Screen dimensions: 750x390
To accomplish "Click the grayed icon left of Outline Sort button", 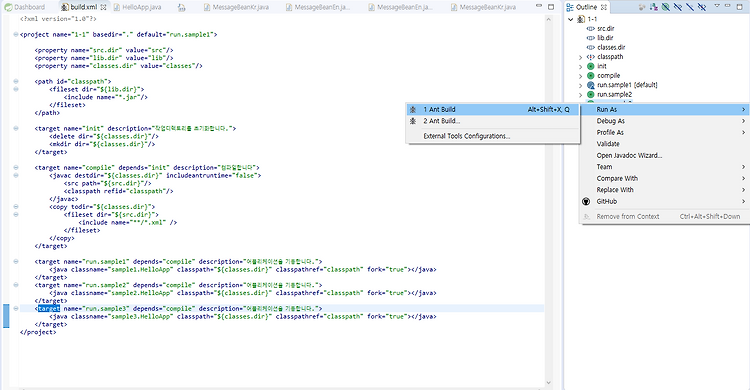I will click(642, 7).
